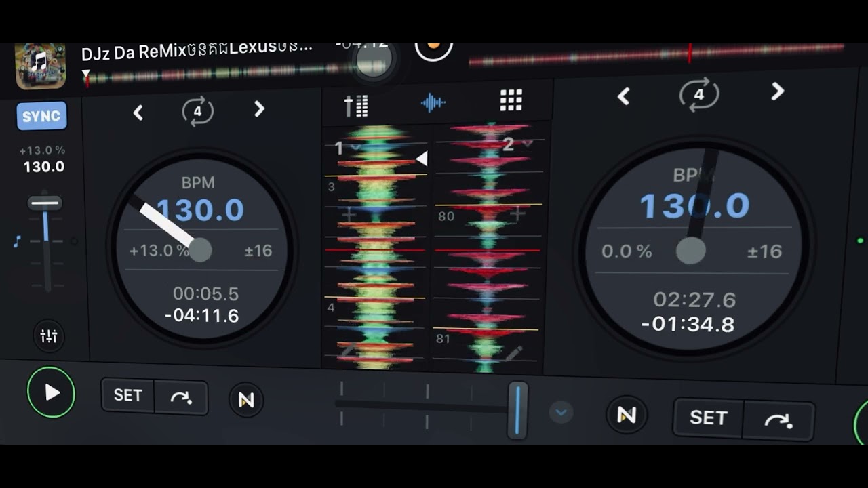Click SET cue button on right deck
Viewport: 868px width, 488px height.
708,418
